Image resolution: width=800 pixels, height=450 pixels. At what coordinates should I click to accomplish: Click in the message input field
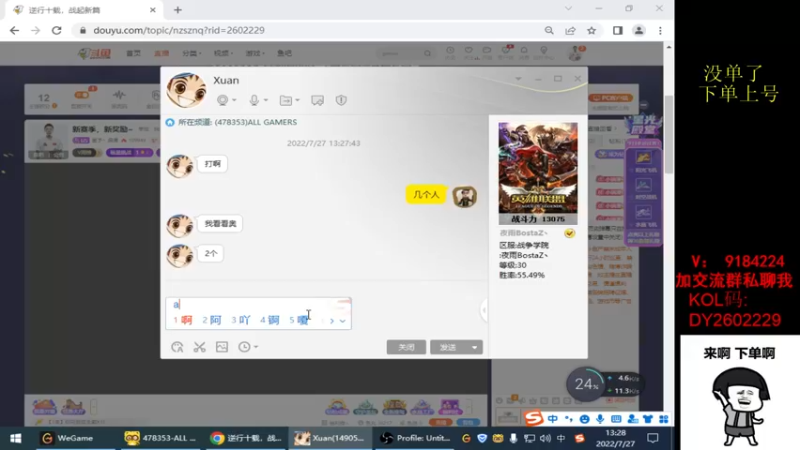(x=258, y=304)
